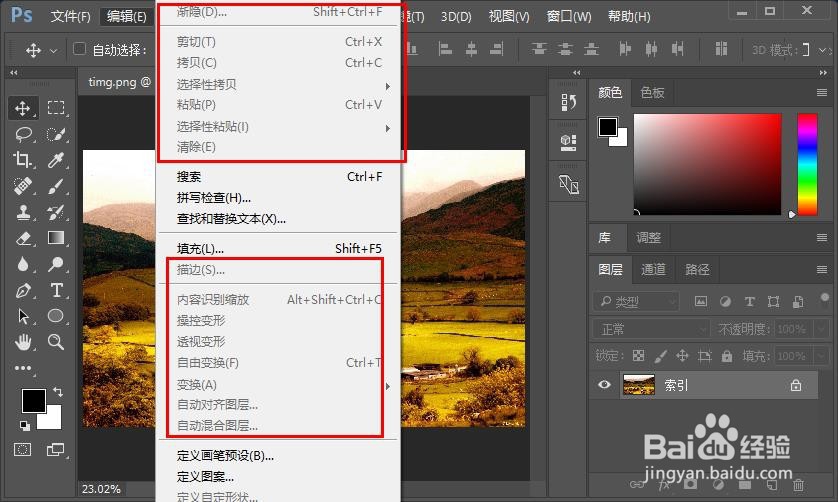Open the Color panel options menu
The image size is (838, 502).
[x=822, y=92]
